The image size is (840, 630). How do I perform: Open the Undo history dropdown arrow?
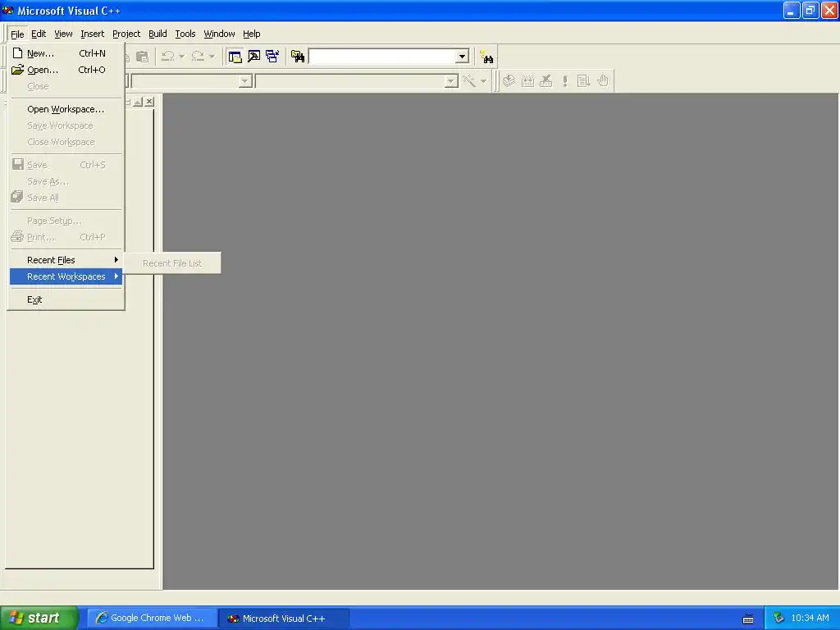coord(181,57)
